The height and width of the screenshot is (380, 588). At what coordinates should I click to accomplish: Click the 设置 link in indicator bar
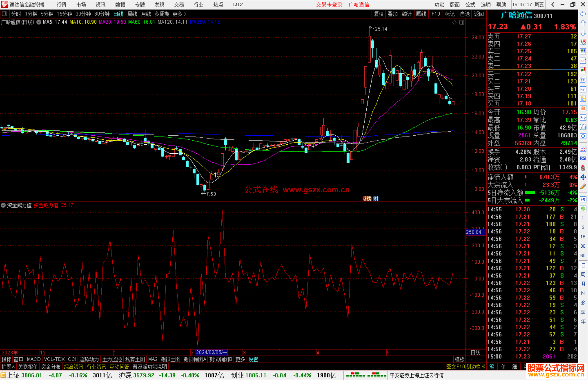point(253,359)
